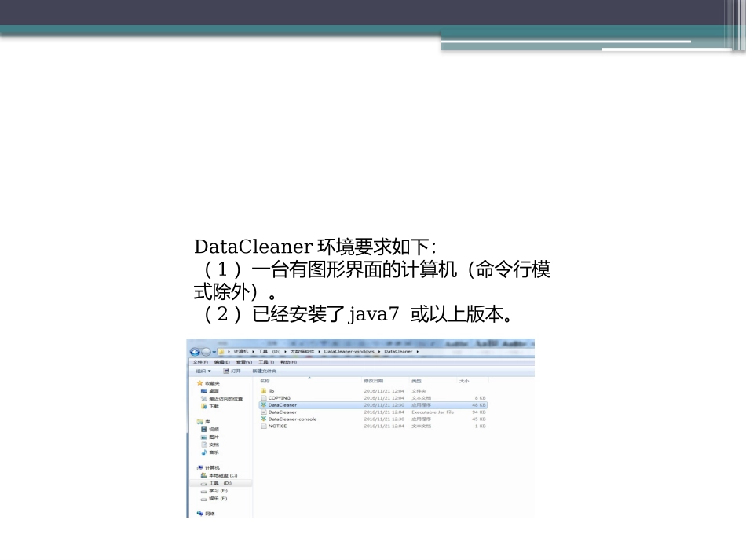The height and width of the screenshot is (560, 746).
Task: Sort by the 大小 column header
Action: (x=464, y=381)
